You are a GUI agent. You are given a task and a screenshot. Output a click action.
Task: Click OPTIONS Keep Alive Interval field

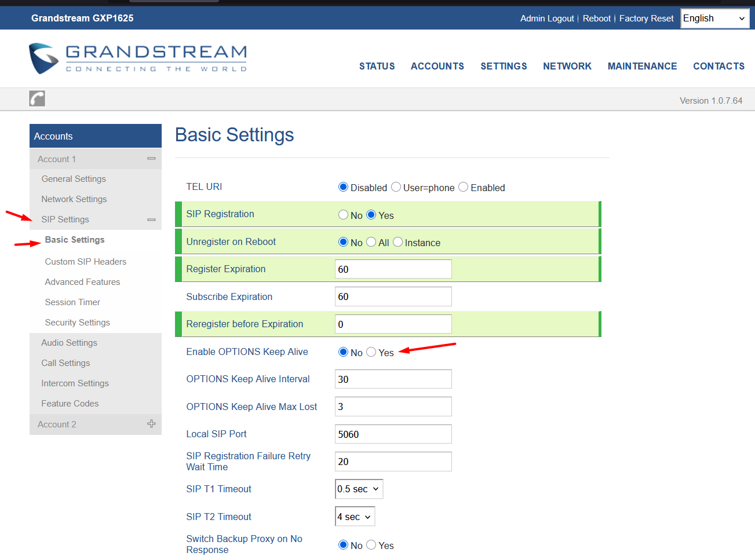(393, 379)
